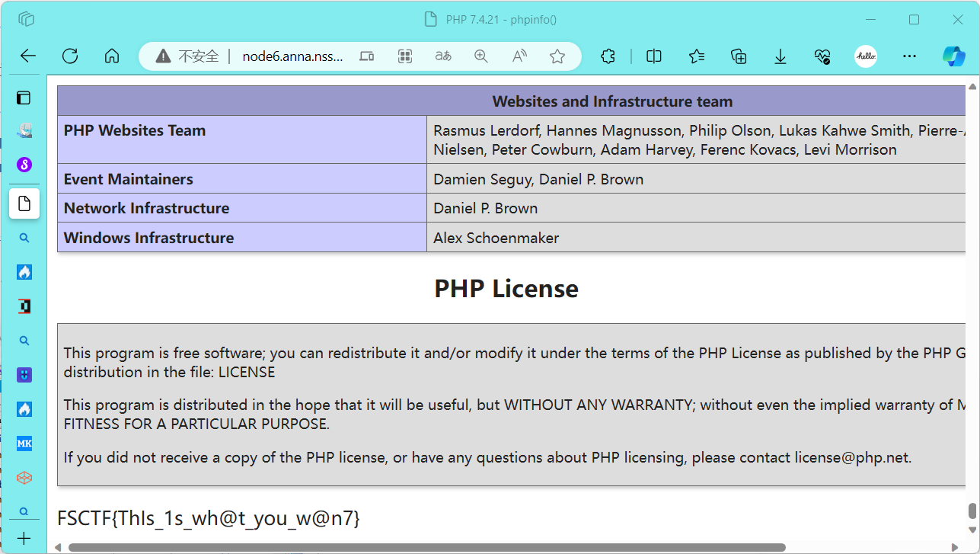Open the zoom magnifier in address bar

[x=481, y=56]
